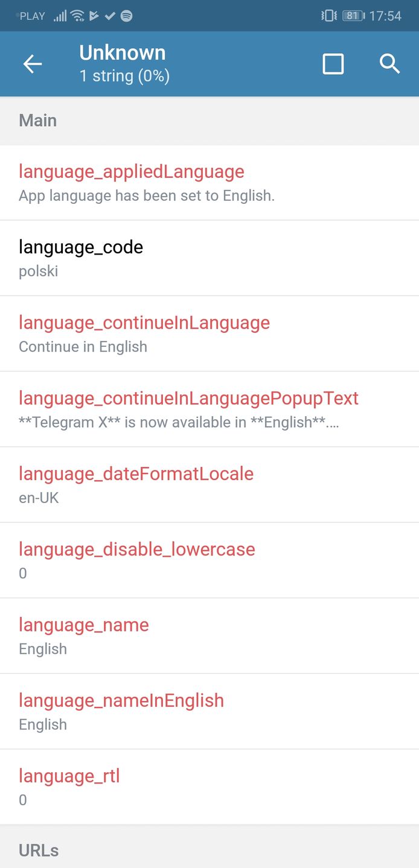
Task: Tap the battery indicator icon
Action: pos(353,16)
